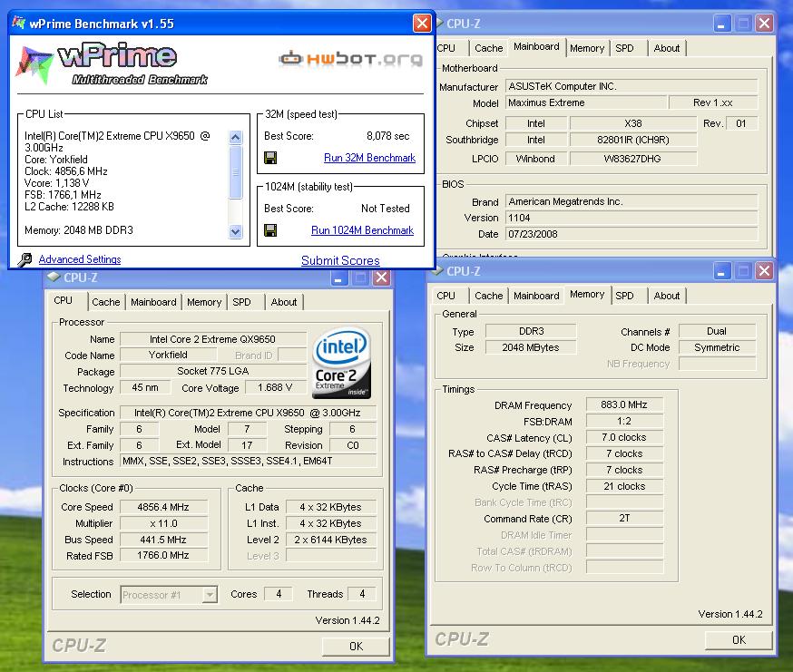Click OK in CPU-Z Memory window
The image size is (793, 672).
739,640
